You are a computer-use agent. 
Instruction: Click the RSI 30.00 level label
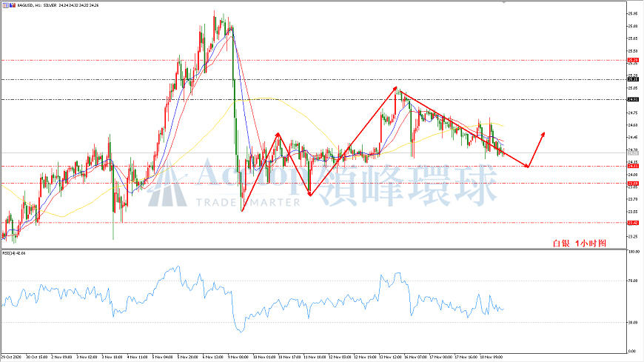(633, 323)
